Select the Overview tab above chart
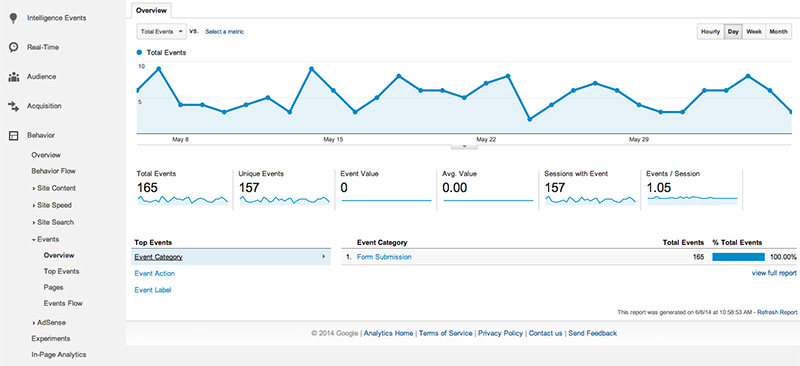Viewport: 800px width, 366px height. [x=151, y=10]
